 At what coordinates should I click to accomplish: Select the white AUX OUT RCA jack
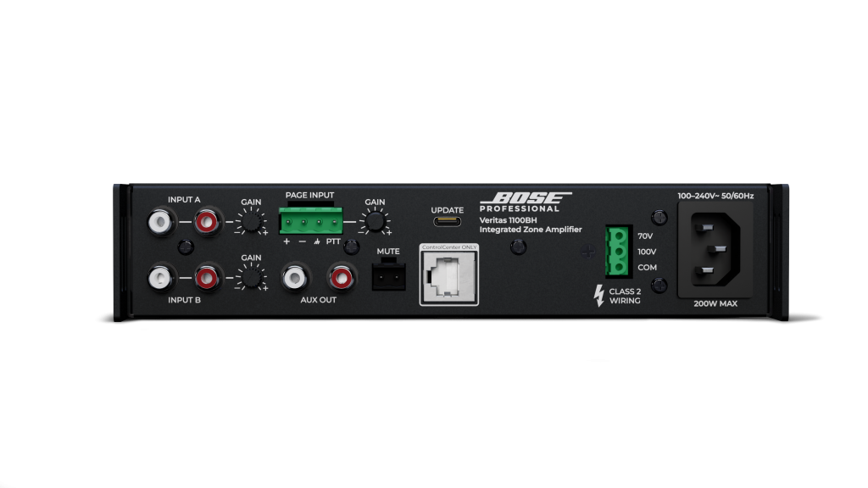[x=295, y=277]
